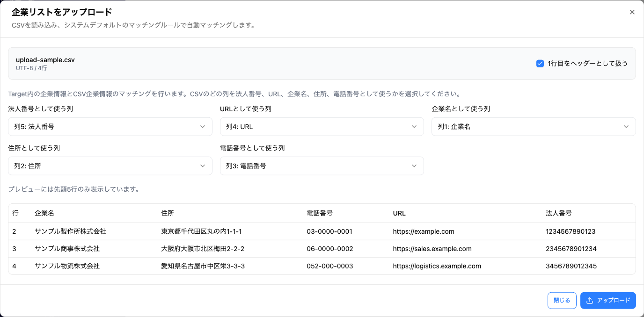Screen dimensions: 644x317
Task: Click the URL column header in table
Action: (399, 213)
